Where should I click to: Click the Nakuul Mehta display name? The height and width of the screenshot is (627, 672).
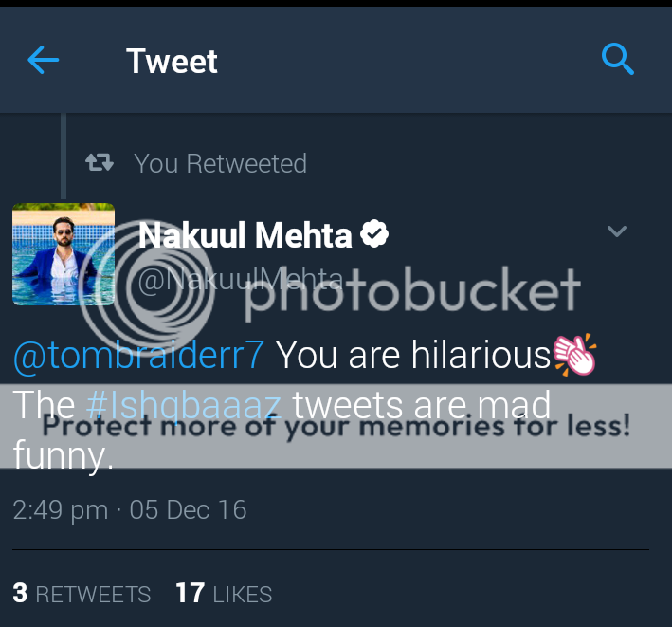pos(245,234)
